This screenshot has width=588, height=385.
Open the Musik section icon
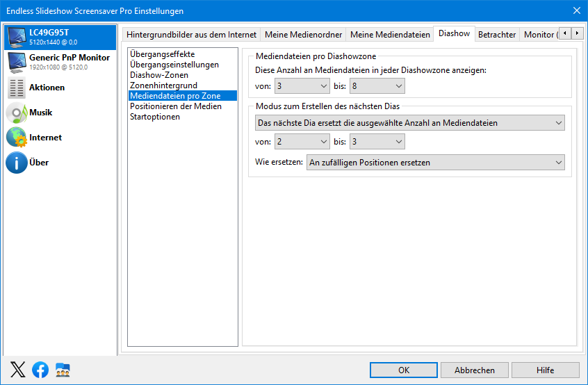pos(17,113)
